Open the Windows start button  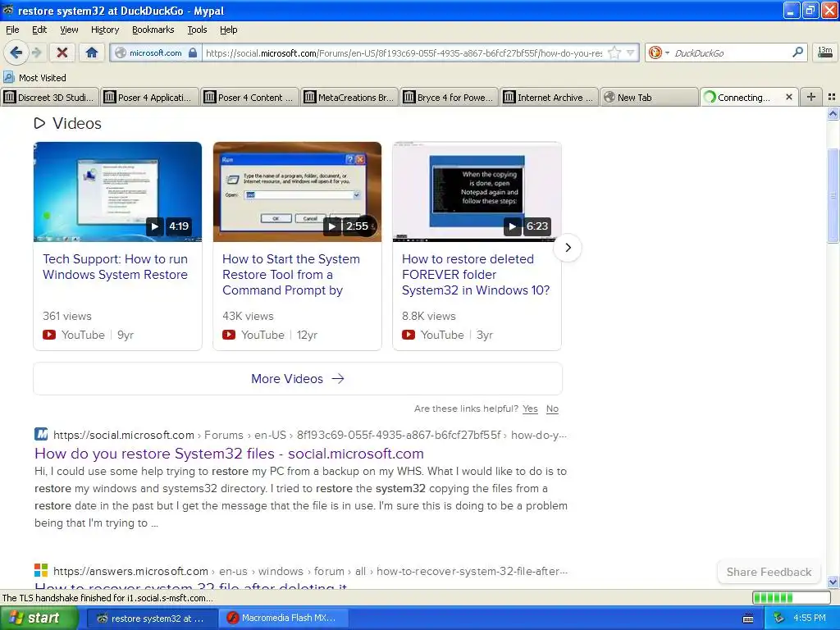click(39, 618)
